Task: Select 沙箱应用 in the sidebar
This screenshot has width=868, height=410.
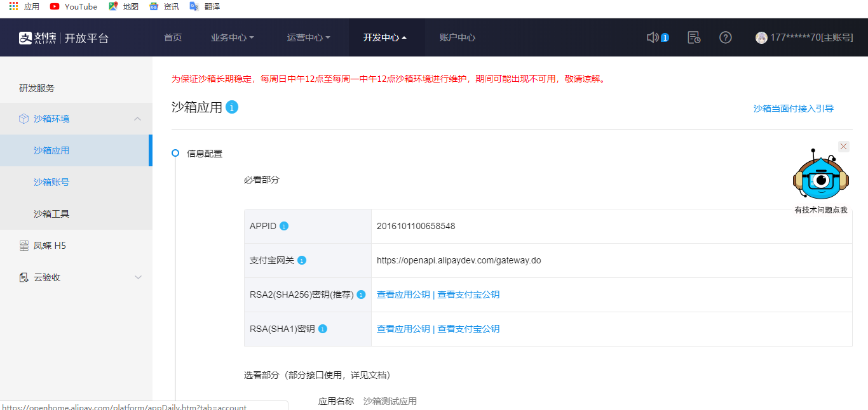Action: 76,150
